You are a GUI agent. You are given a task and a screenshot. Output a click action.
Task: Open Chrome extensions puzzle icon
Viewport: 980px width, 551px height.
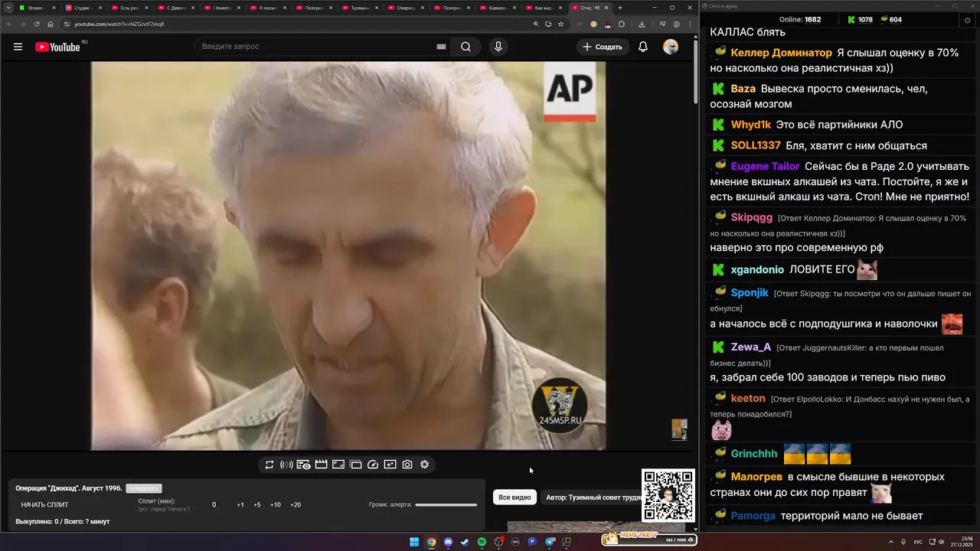(622, 24)
